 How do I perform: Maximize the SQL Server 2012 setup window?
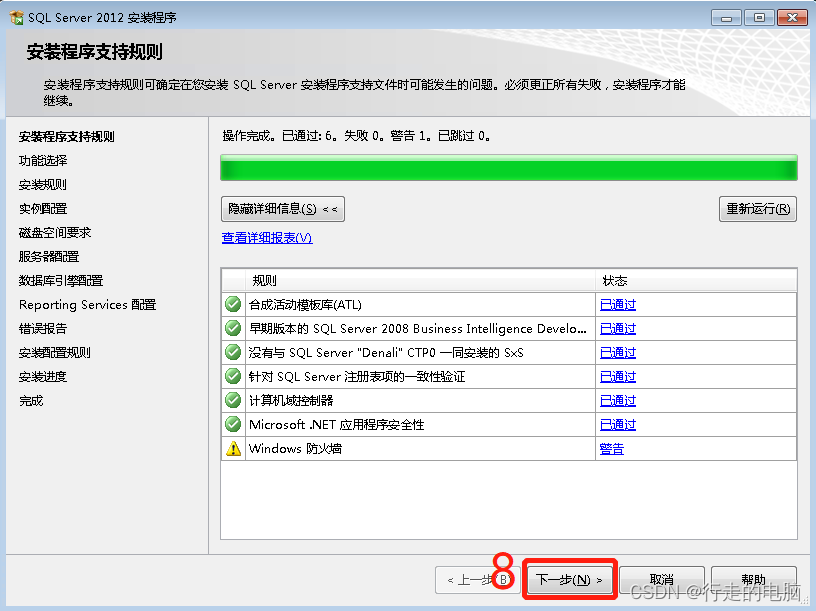click(759, 18)
